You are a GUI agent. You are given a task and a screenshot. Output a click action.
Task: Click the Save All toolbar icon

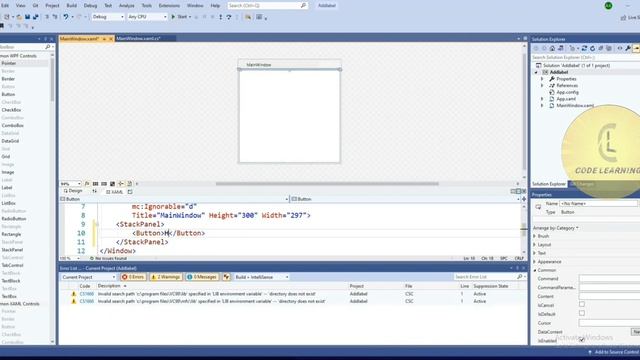pos(36,17)
